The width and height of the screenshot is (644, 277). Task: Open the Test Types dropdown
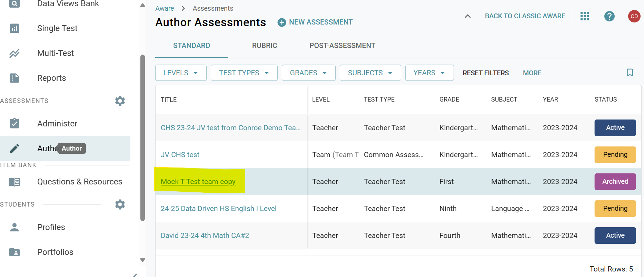click(244, 73)
